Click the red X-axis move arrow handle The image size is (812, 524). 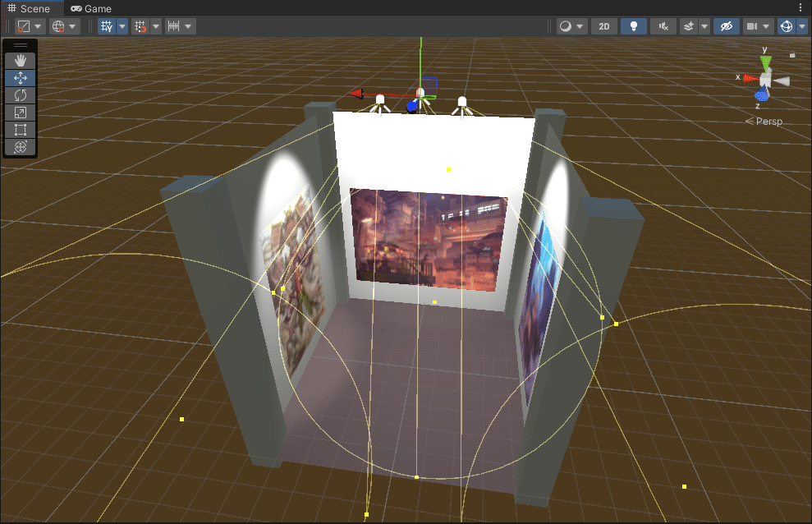click(356, 93)
